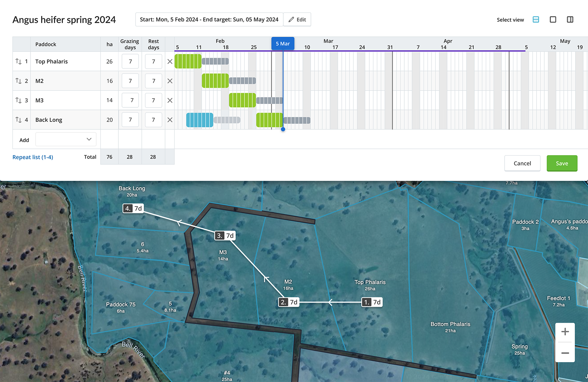This screenshot has width=588, height=382.
Task: Remove M2 row with X
Action: click(x=170, y=81)
